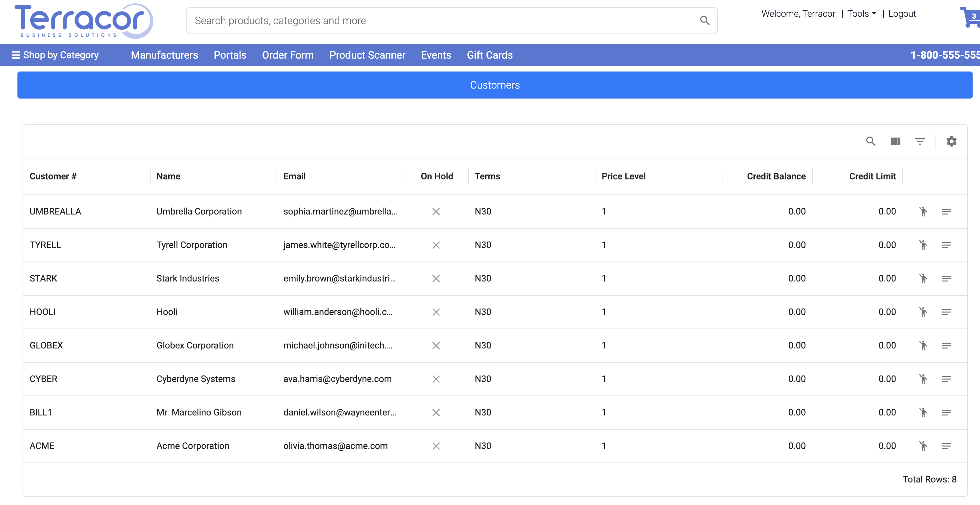Open details lines icon for STARK row
Screen dimensions: 980x505
[x=946, y=278]
